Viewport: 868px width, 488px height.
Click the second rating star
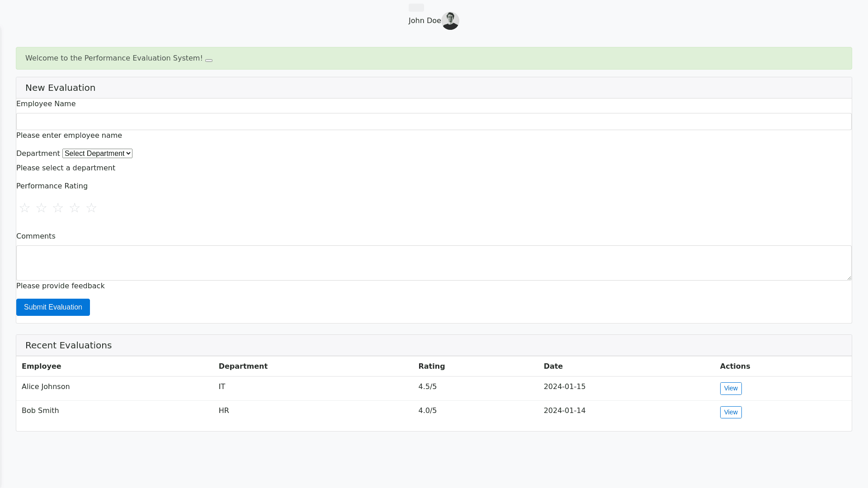41,208
